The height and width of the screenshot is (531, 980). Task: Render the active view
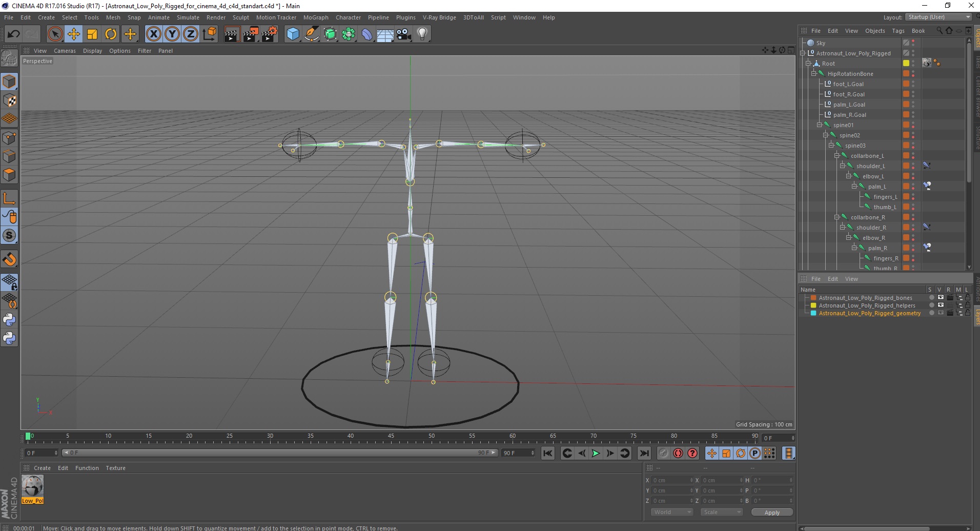point(232,34)
